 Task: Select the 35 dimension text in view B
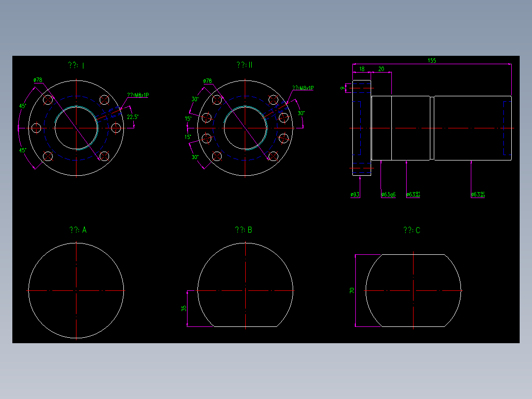(184, 308)
